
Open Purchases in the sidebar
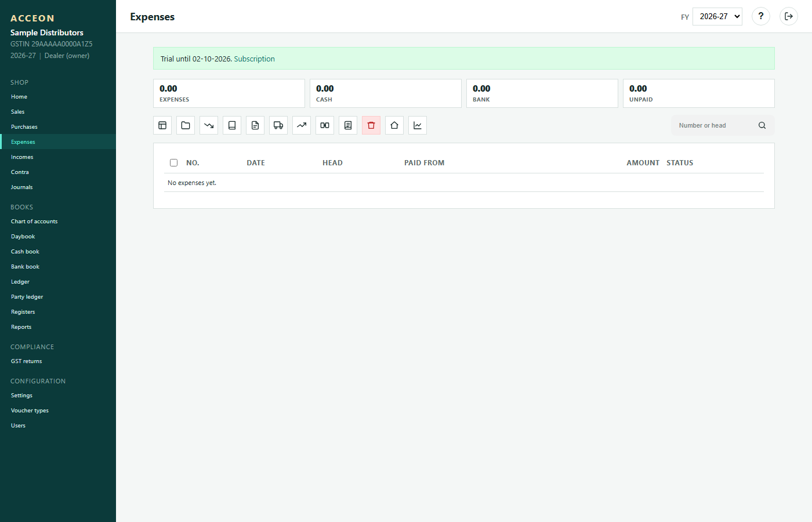58,127
